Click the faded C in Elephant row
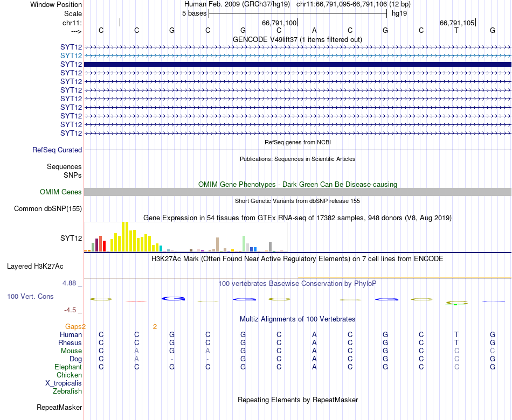Viewport: 512px width, 420px height. pyautogui.click(x=456, y=367)
